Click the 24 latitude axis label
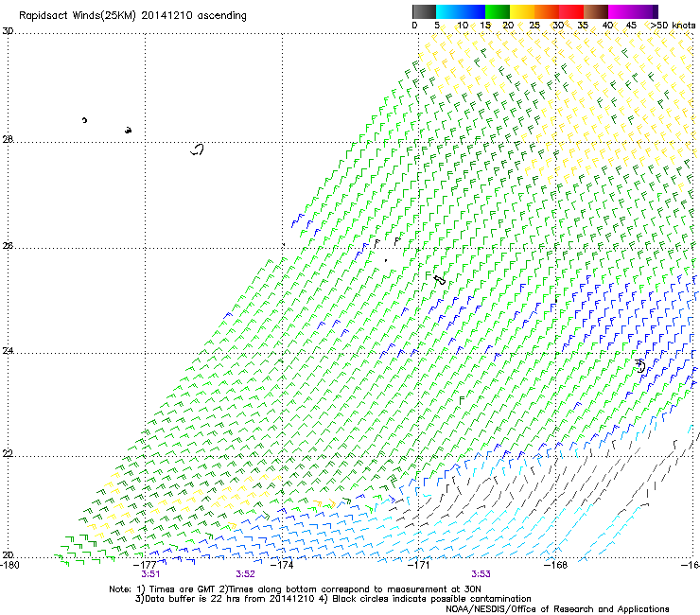 click(x=8, y=351)
